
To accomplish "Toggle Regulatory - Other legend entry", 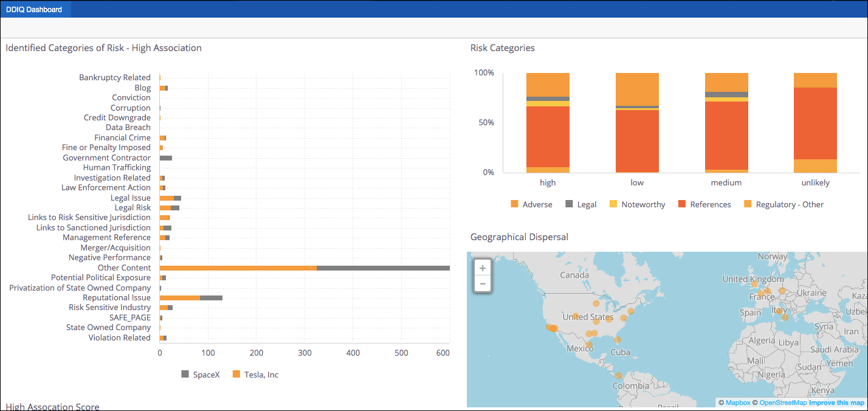I will click(x=784, y=204).
